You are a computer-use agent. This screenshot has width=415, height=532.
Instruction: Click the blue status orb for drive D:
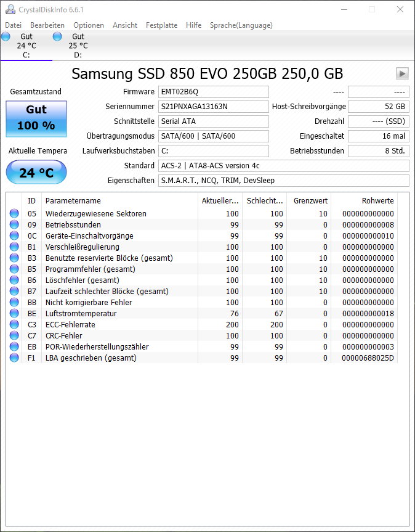[x=57, y=36]
